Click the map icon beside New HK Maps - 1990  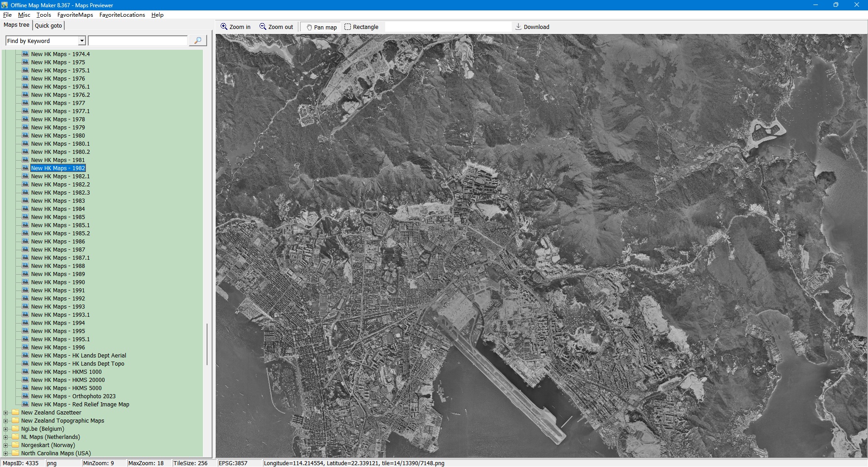point(25,282)
